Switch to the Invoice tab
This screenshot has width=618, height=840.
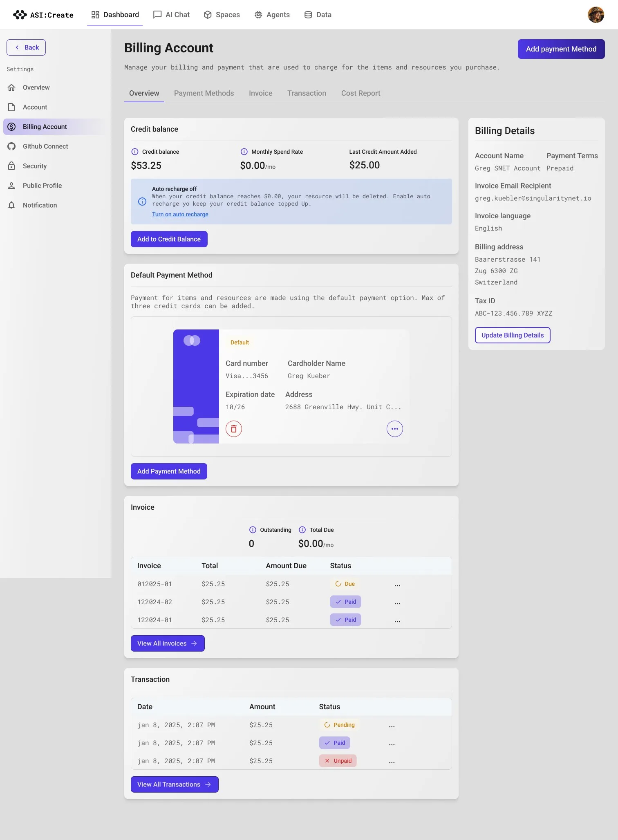click(261, 93)
